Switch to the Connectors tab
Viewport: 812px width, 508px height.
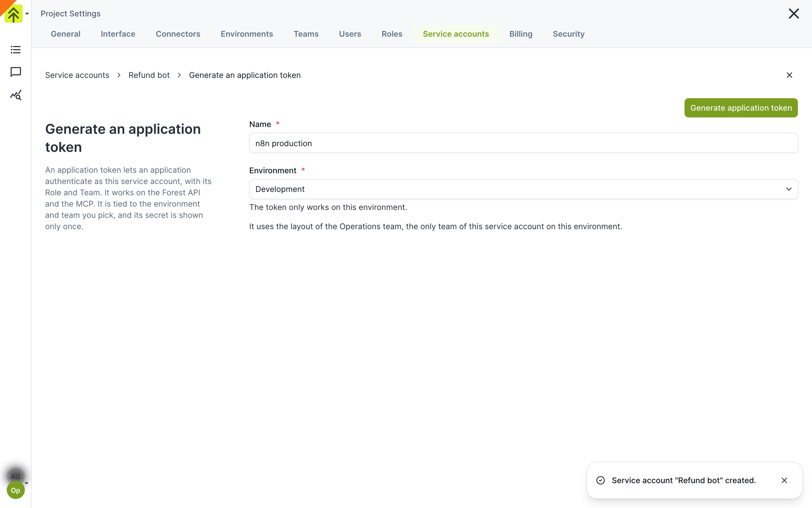tap(178, 34)
